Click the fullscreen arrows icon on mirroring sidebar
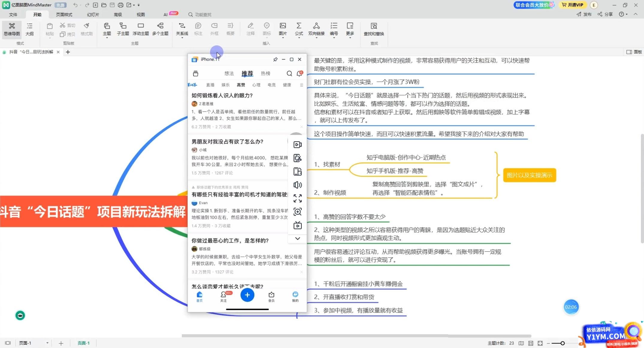This screenshot has height=348, width=644. coord(297,198)
